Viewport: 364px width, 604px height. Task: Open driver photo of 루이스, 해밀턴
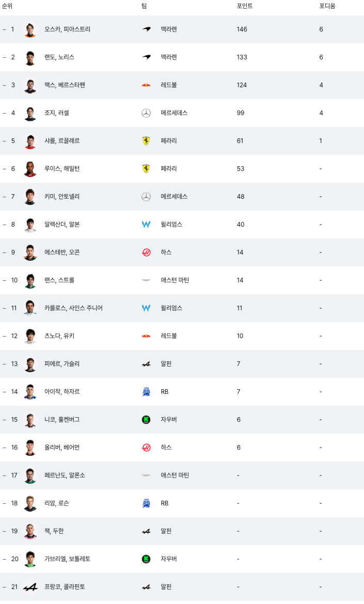30,169
